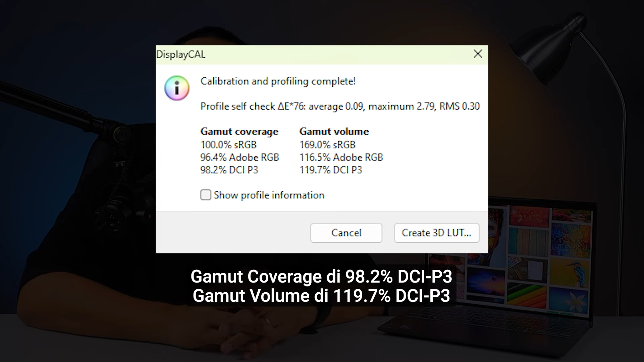Image resolution: width=644 pixels, height=362 pixels.
Task: Open Create 3D LUT… option
Action: pyautogui.click(x=436, y=233)
